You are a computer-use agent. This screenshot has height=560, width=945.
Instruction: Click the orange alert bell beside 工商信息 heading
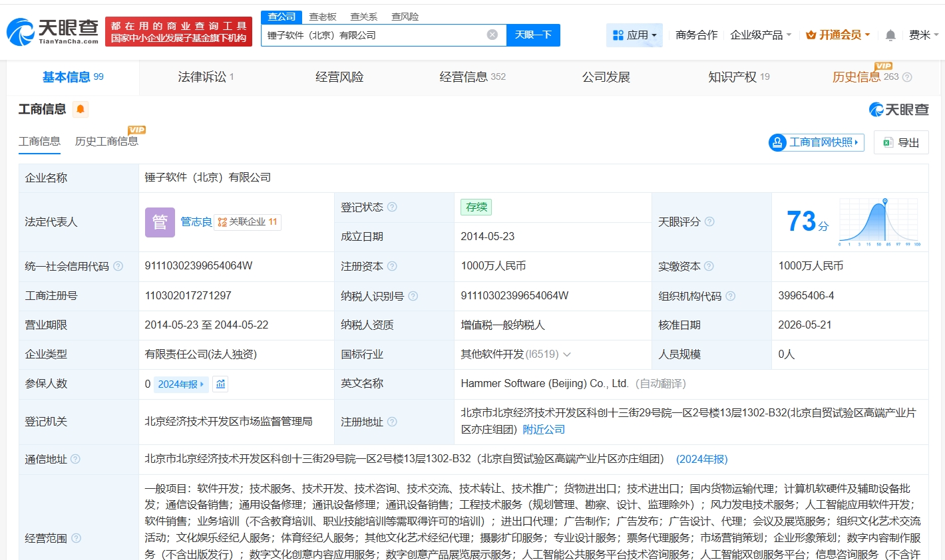click(x=81, y=109)
